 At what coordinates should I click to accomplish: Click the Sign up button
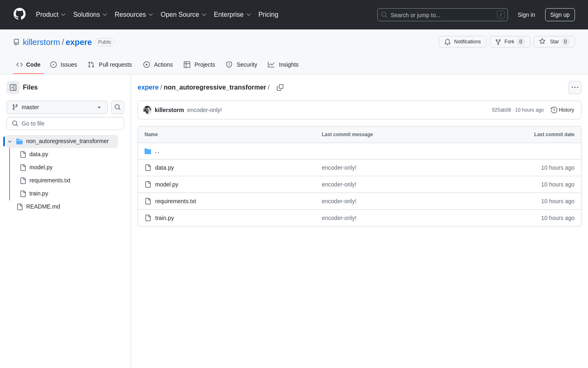click(560, 15)
